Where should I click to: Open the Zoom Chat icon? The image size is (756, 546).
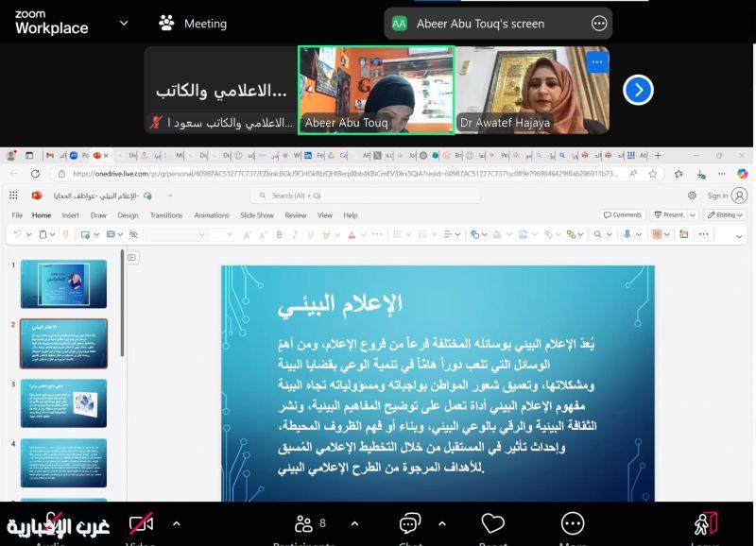point(409,524)
